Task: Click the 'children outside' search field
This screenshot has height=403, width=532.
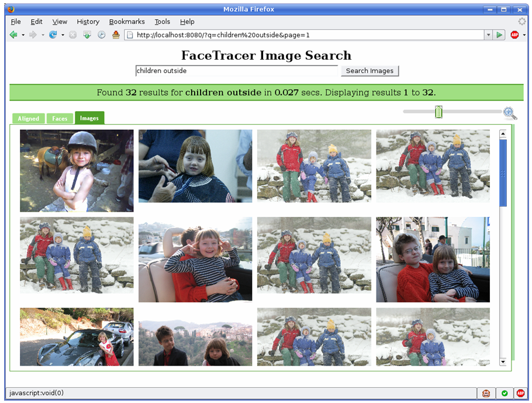Action: point(237,71)
